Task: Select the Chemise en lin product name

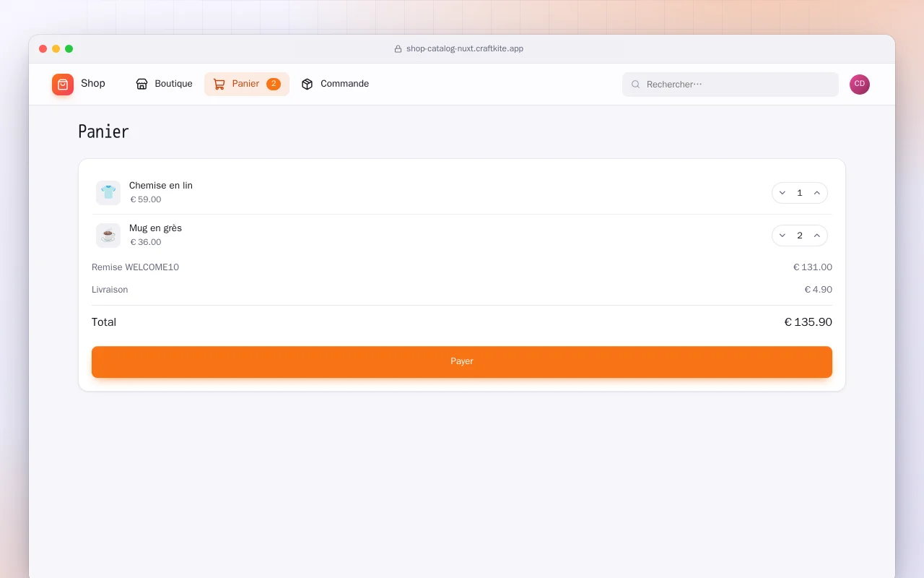Action: coord(161,186)
